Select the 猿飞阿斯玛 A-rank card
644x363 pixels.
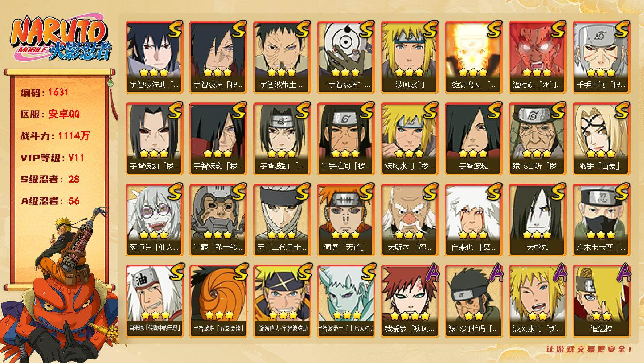473,301
